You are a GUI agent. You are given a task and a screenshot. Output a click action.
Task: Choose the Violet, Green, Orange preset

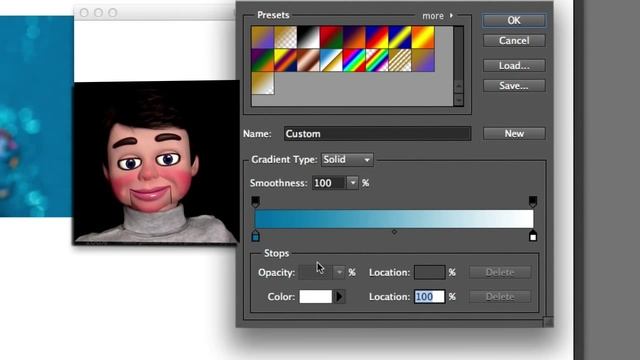262,60
